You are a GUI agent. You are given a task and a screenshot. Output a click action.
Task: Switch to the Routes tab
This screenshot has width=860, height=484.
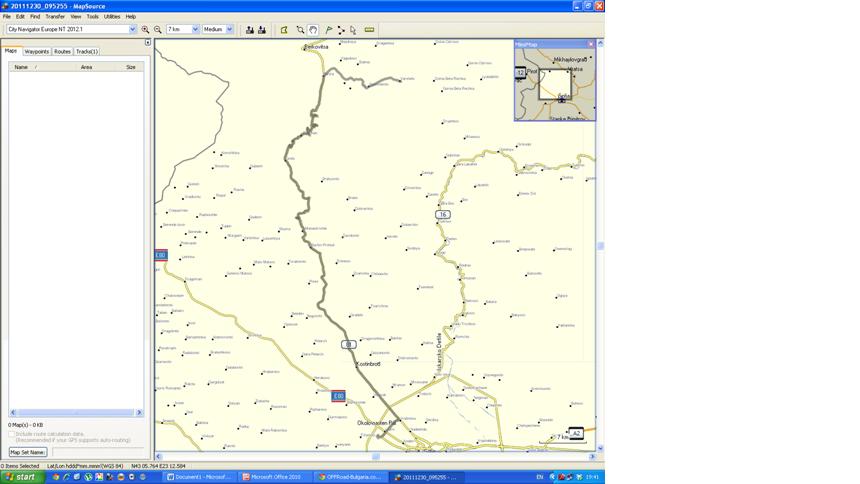pyautogui.click(x=62, y=51)
